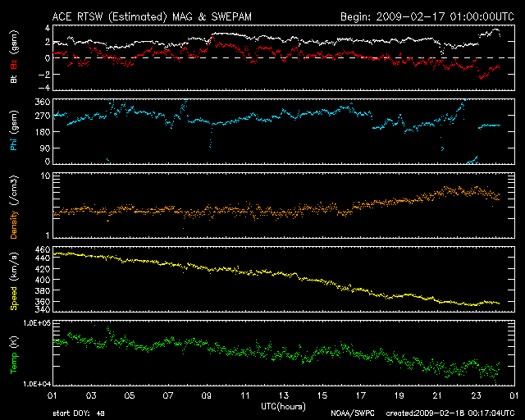Select the '1' tick on the Density axis
Image resolution: width=525 pixels, height=420 pixels.
point(48,235)
